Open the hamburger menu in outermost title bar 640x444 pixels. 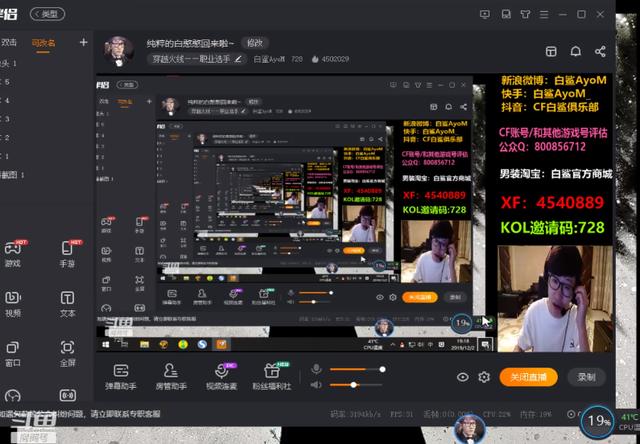pos(544,14)
